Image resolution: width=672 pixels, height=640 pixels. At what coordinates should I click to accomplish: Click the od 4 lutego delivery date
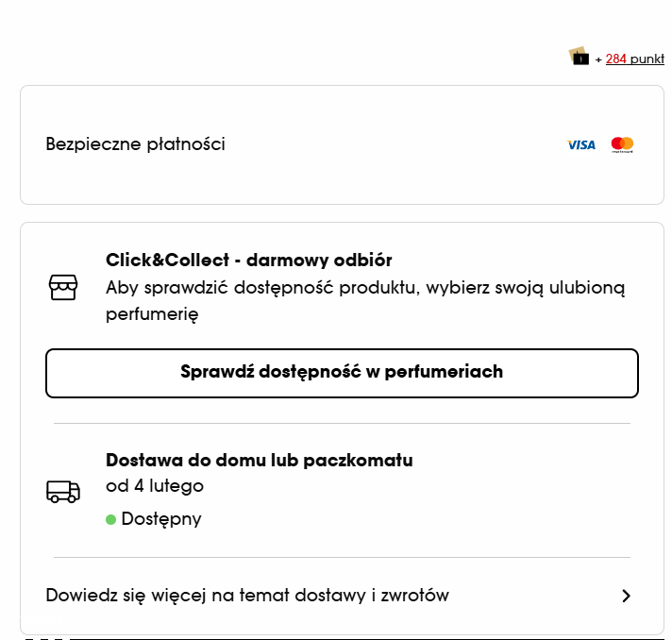pyautogui.click(x=155, y=486)
